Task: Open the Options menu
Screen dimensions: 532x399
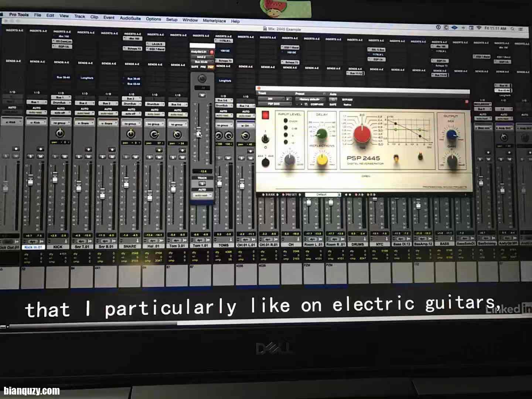Action: [153, 19]
